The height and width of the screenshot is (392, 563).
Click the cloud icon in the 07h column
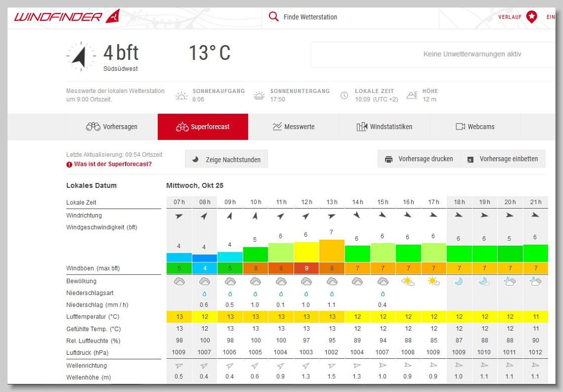click(x=179, y=281)
